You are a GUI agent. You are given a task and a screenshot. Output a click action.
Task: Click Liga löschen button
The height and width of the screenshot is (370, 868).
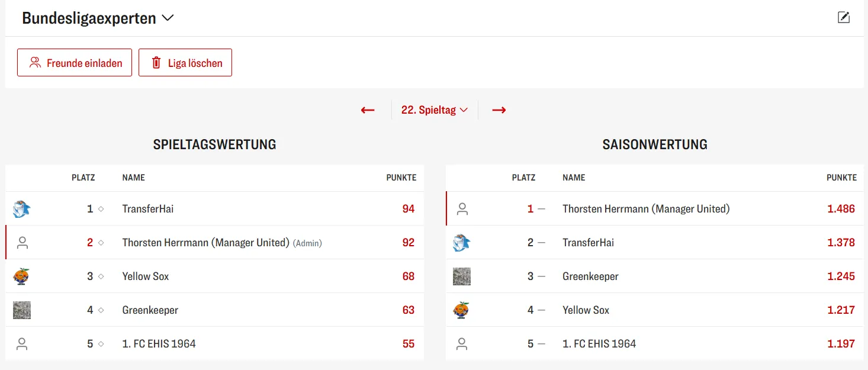pos(185,63)
